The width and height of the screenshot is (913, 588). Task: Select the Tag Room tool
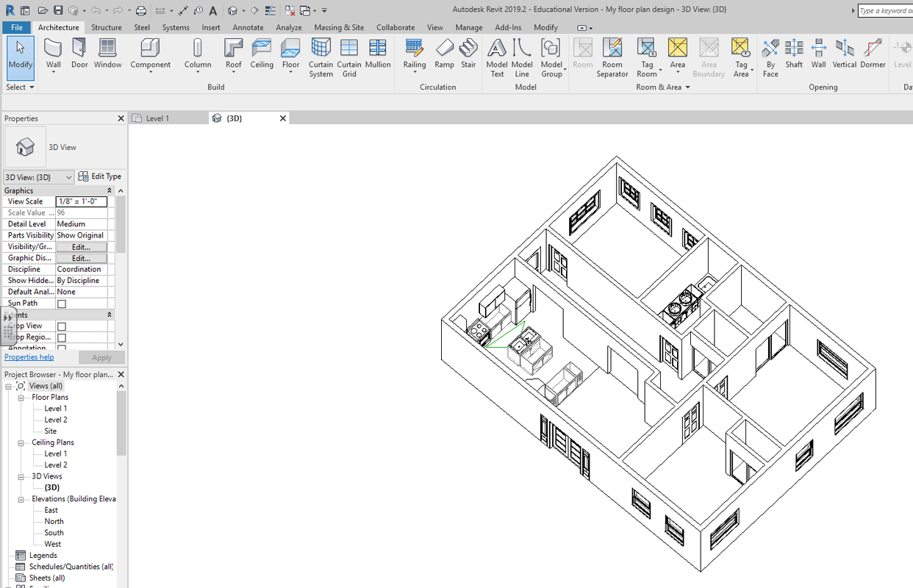(x=647, y=58)
